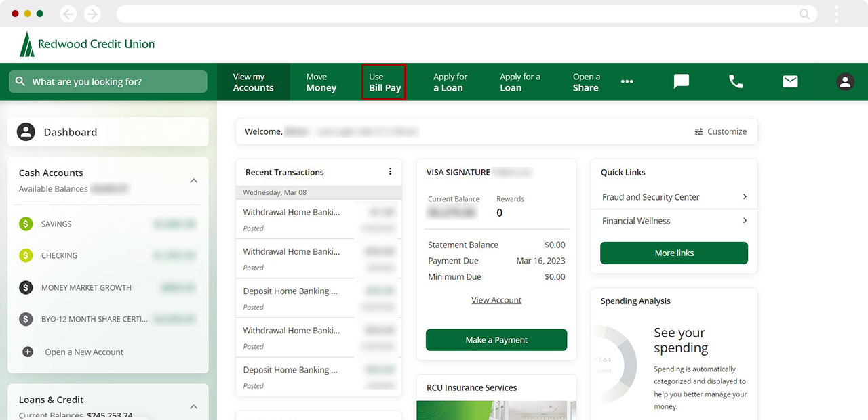
Task: Click the Make a Payment button
Action: pos(496,340)
